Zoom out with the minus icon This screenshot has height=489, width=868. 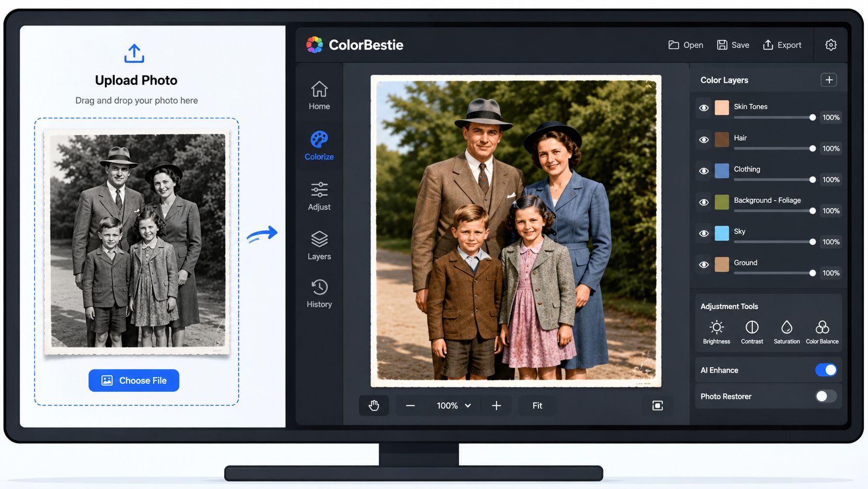point(410,405)
